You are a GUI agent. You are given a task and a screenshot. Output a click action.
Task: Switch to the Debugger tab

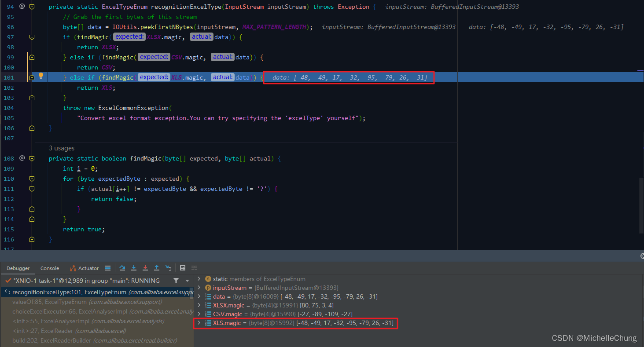[18, 268]
